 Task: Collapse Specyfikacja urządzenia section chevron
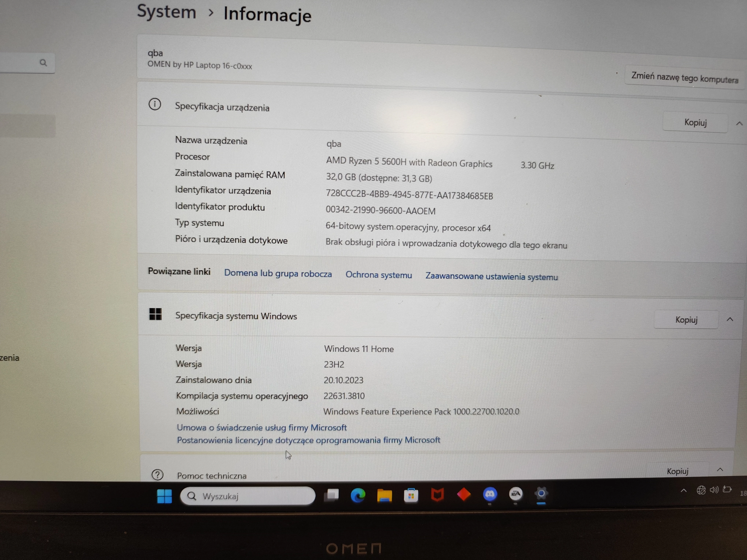(739, 124)
